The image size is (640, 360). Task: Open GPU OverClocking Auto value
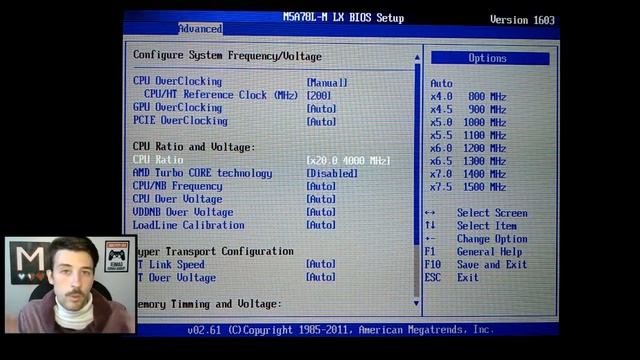point(321,109)
